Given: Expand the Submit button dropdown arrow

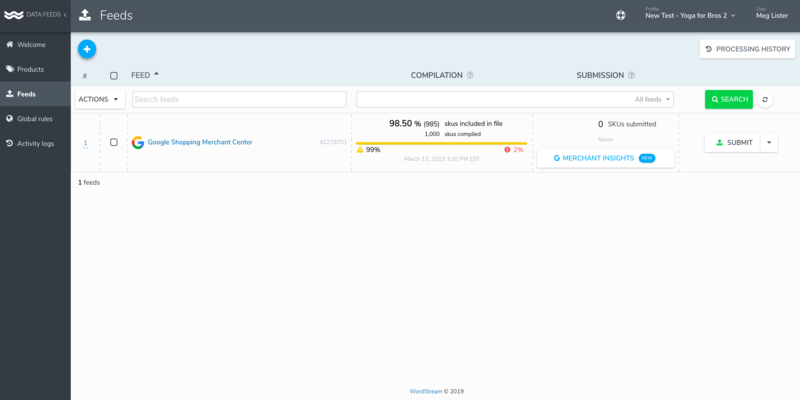Looking at the screenshot, I should click(769, 143).
